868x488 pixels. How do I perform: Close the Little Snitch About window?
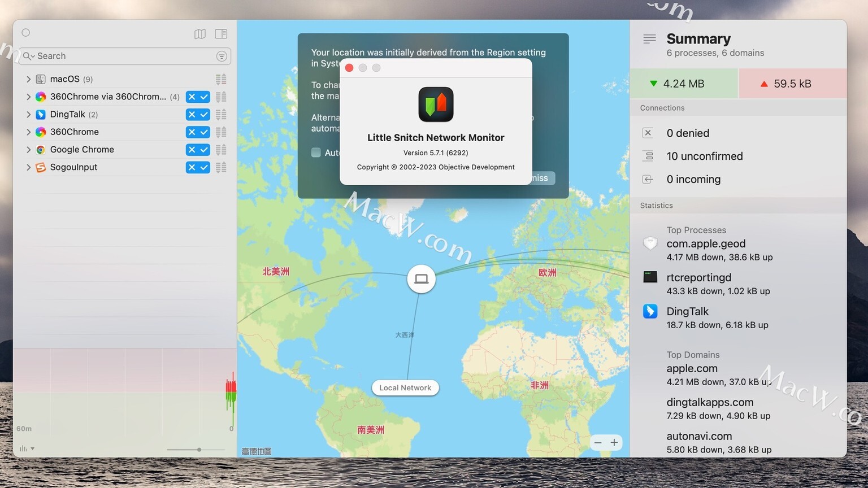tap(349, 68)
